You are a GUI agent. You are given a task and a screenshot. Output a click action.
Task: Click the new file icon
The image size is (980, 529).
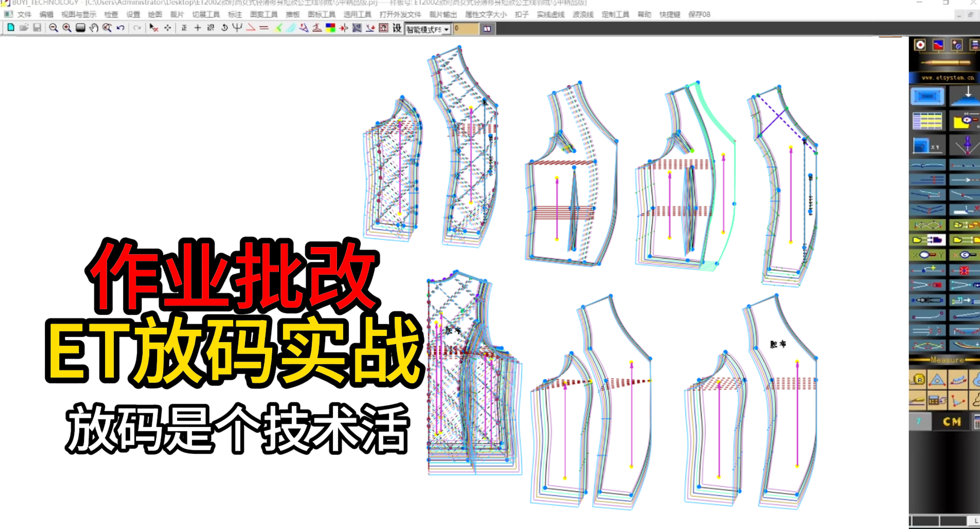(x=11, y=28)
